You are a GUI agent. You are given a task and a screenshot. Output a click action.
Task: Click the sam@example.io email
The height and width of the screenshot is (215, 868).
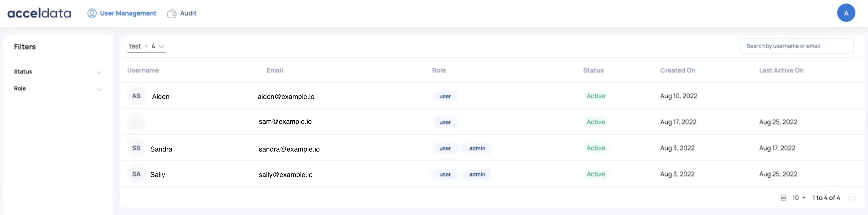coord(285,122)
